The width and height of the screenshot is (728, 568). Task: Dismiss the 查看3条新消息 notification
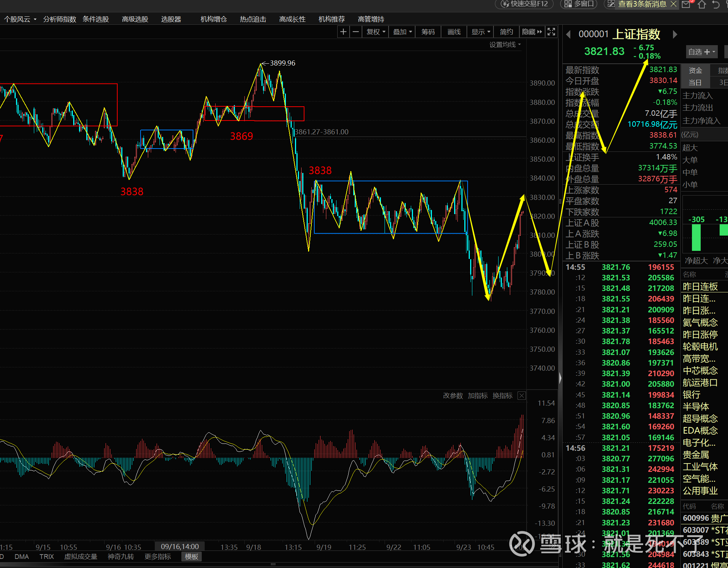673,4
